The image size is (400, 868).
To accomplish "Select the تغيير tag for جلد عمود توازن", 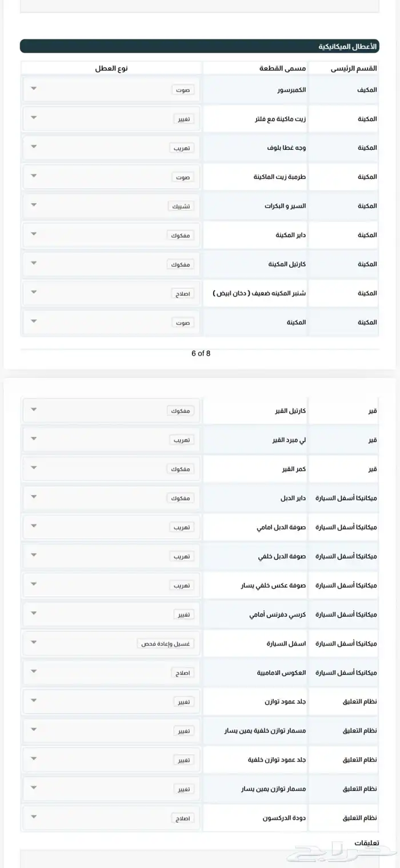I will click(183, 701).
